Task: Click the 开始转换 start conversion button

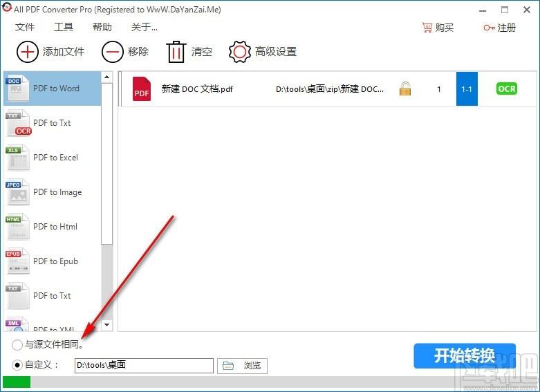Action: point(465,356)
